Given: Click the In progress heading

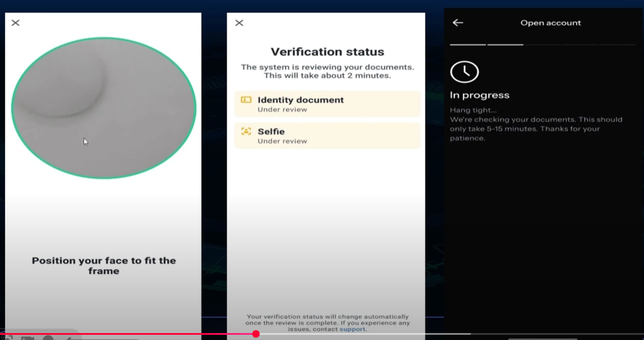Looking at the screenshot, I should 480,95.
